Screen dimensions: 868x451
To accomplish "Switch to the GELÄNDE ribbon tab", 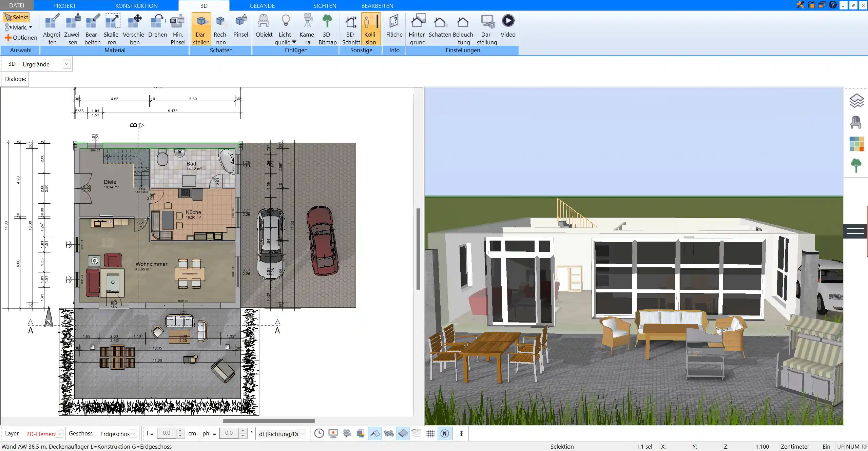I will (262, 5).
